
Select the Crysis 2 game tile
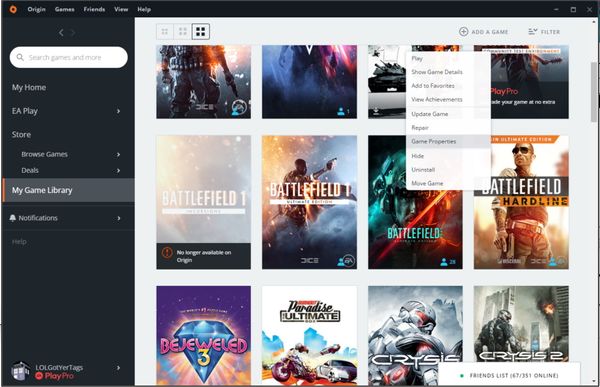tap(521, 324)
